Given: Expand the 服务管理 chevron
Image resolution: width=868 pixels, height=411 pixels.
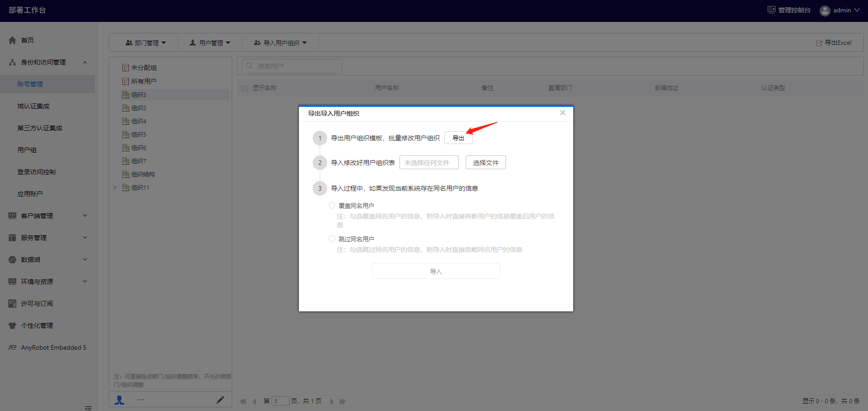Looking at the screenshot, I should pyautogui.click(x=85, y=237).
